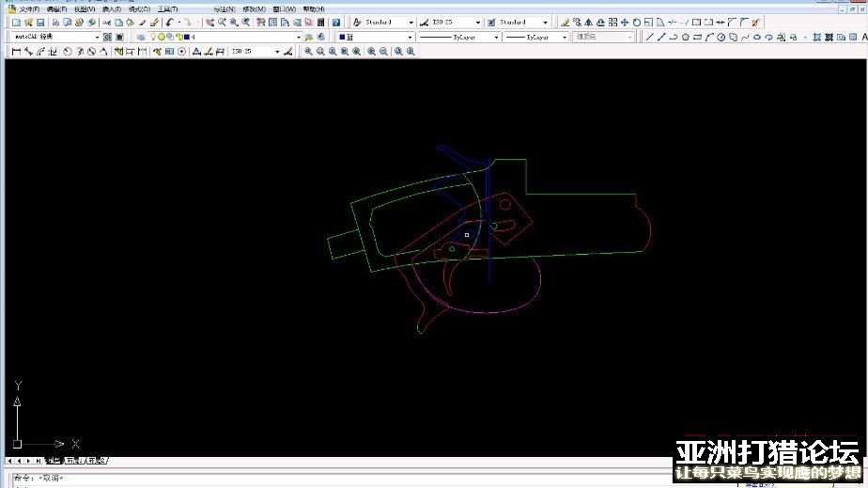Image resolution: width=868 pixels, height=488 pixels.
Task: Click the Cut scissors icon
Action: pyautogui.click(x=106, y=23)
